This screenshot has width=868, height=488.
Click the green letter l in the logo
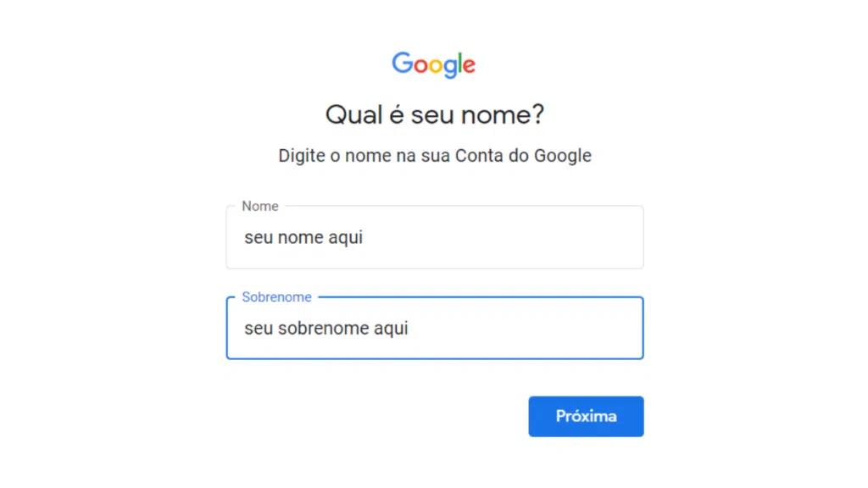click(x=460, y=63)
